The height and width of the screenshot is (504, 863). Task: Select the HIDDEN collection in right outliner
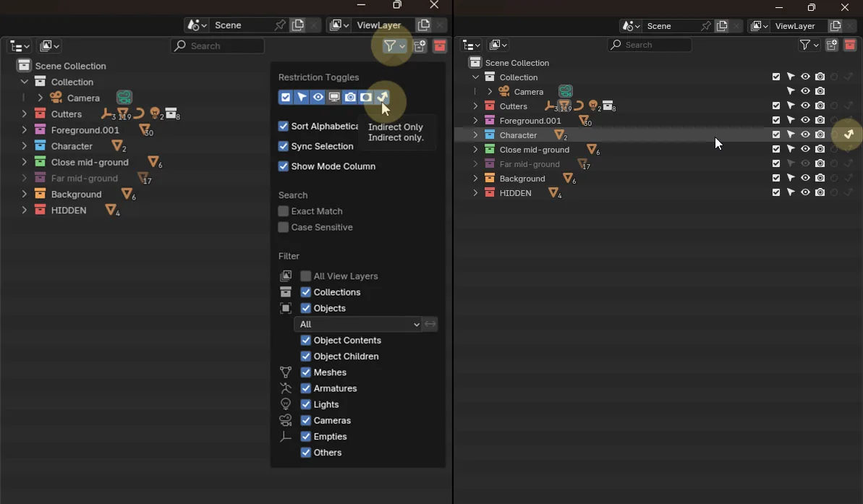point(515,193)
